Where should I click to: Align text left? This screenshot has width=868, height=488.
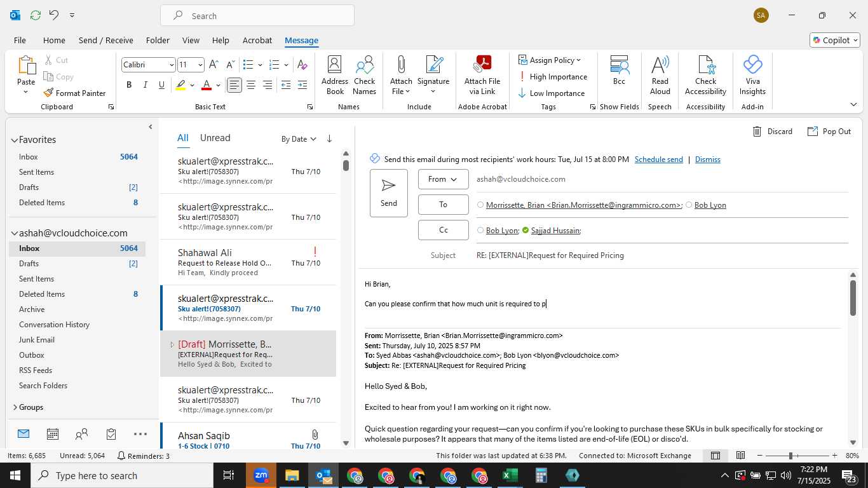coord(234,85)
